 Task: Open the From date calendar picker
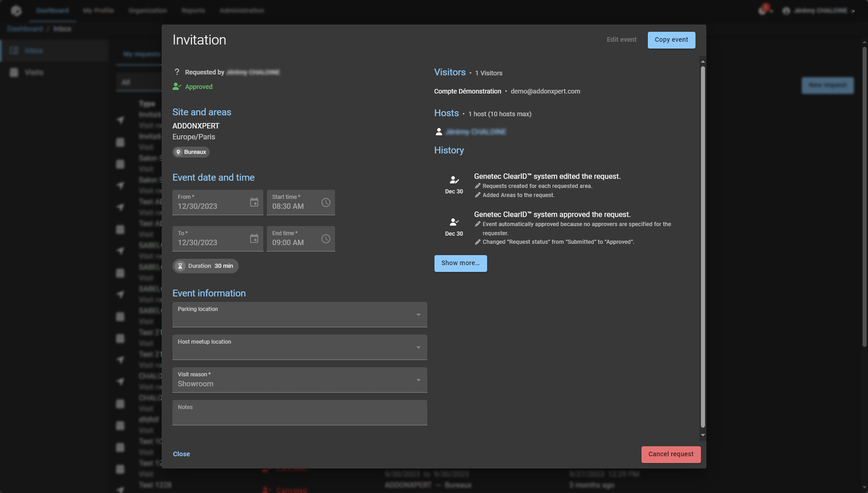[x=254, y=202]
